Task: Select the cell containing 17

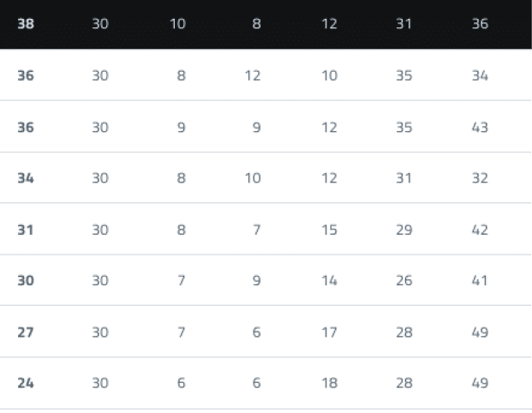Action: (330, 332)
